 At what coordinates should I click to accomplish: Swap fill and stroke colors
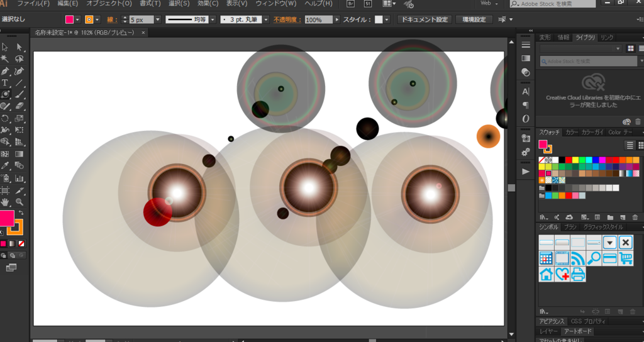(21, 212)
